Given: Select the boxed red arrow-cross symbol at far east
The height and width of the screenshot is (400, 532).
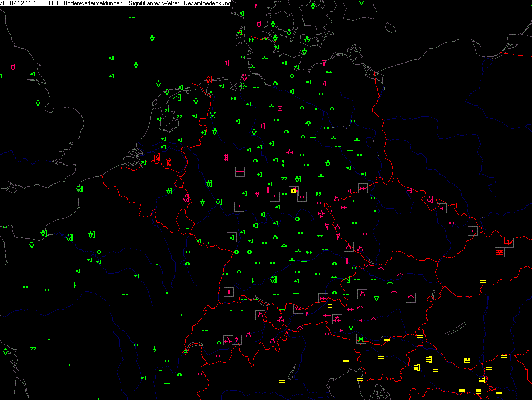Looking at the screenshot, I should pos(508,242).
